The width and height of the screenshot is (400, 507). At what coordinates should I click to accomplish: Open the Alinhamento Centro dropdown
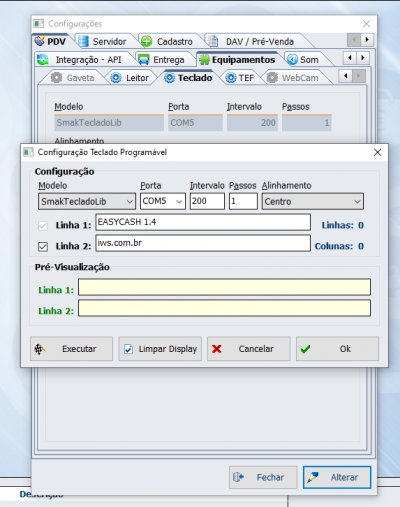click(313, 201)
